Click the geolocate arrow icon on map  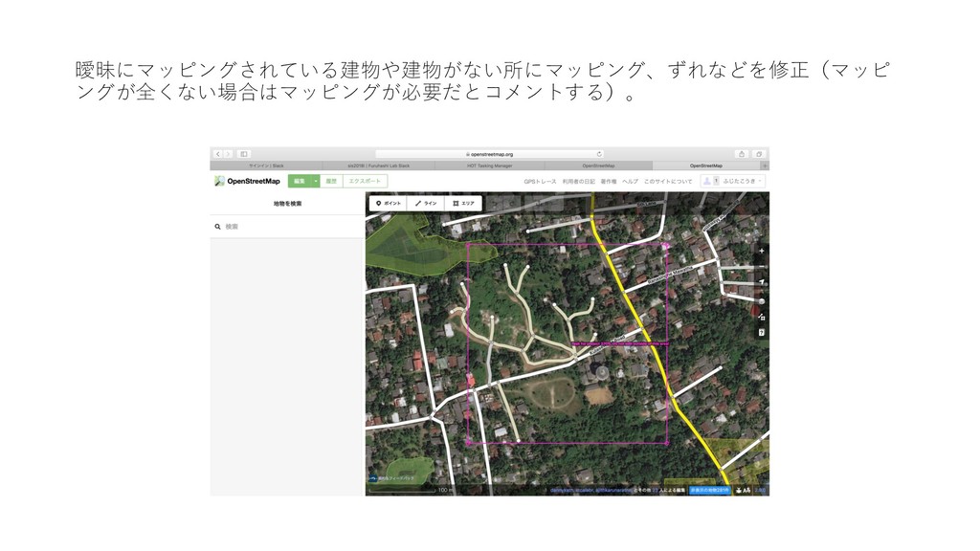(761, 282)
